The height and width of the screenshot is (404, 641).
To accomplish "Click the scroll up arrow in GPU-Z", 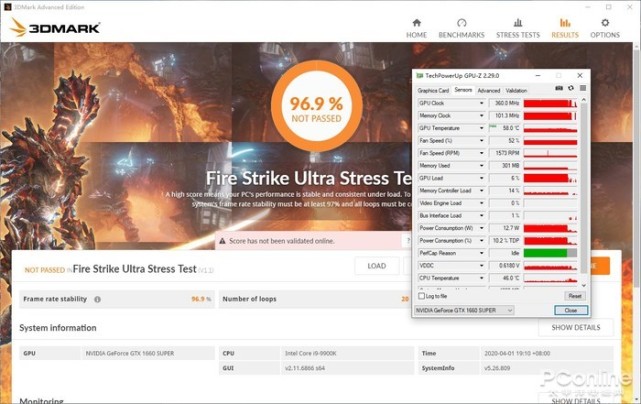I will [x=583, y=100].
